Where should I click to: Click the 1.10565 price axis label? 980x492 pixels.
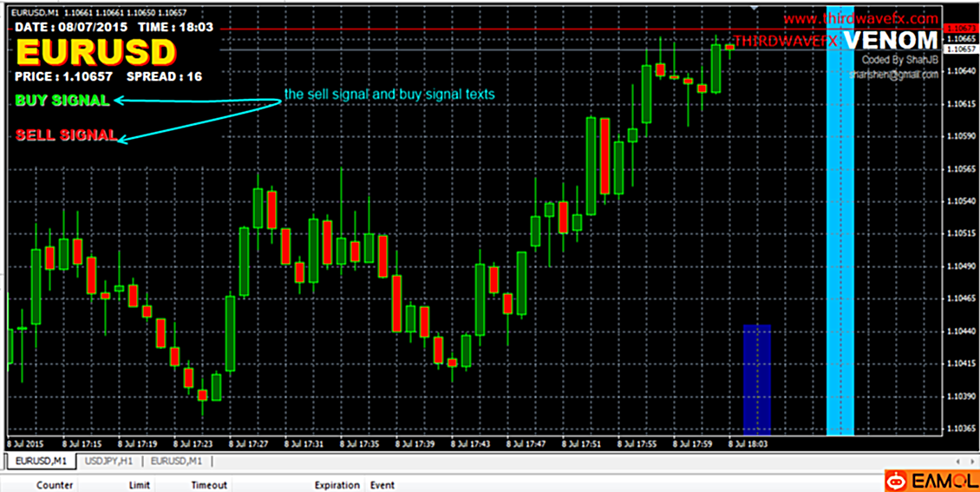[960, 169]
